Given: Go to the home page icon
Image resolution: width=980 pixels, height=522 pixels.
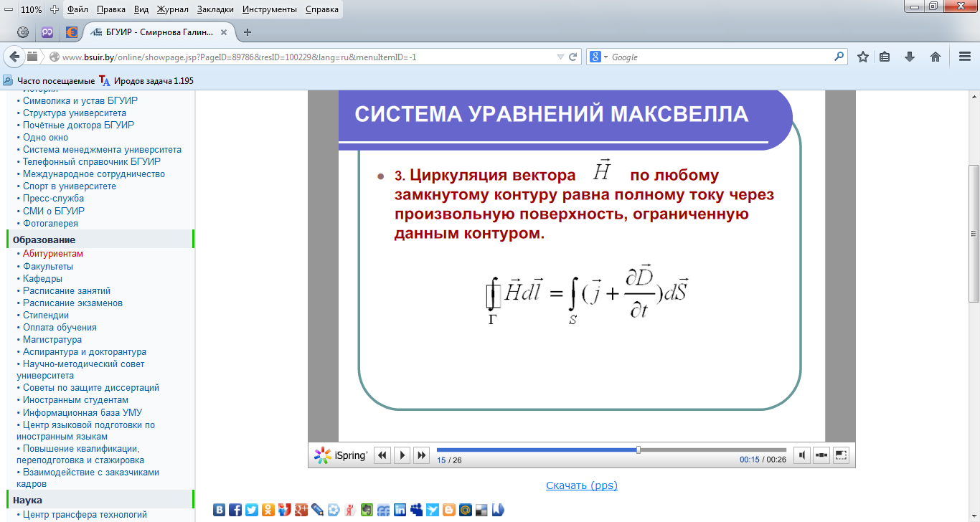Looking at the screenshot, I should point(936,57).
